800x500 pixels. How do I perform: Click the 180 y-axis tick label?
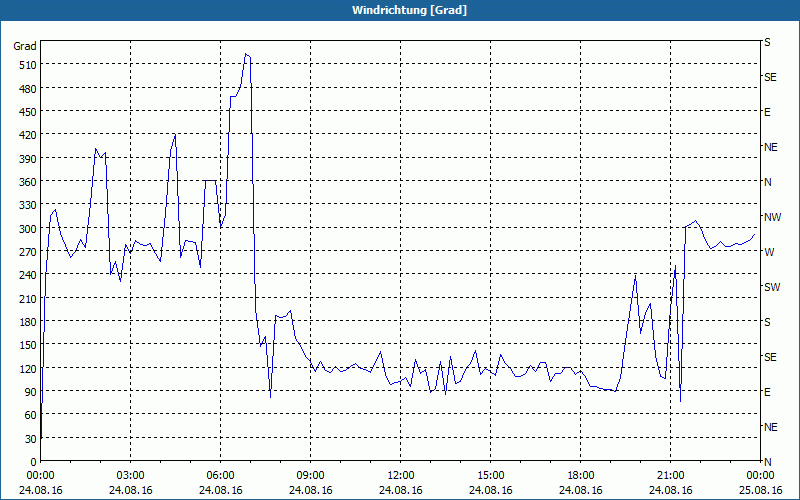pos(28,322)
